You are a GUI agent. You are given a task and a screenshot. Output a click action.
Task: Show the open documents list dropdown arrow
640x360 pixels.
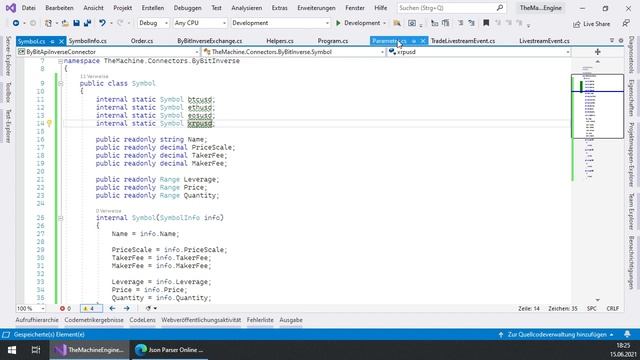(x=611, y=40)
